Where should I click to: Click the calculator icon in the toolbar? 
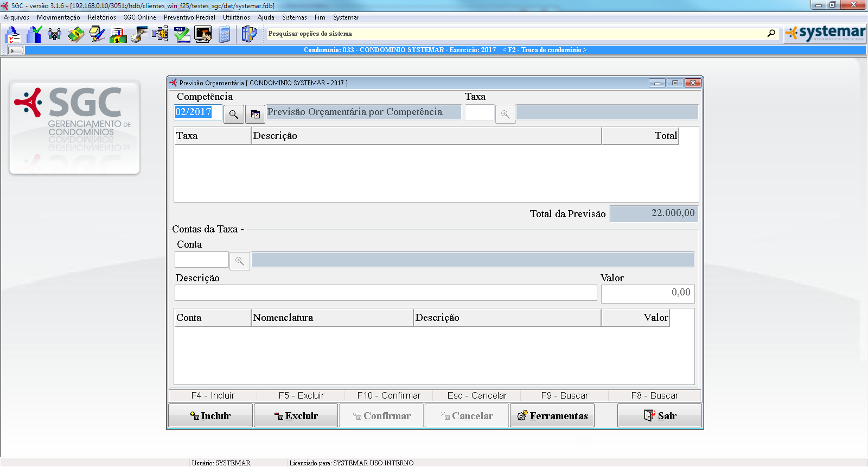point(225,35)
